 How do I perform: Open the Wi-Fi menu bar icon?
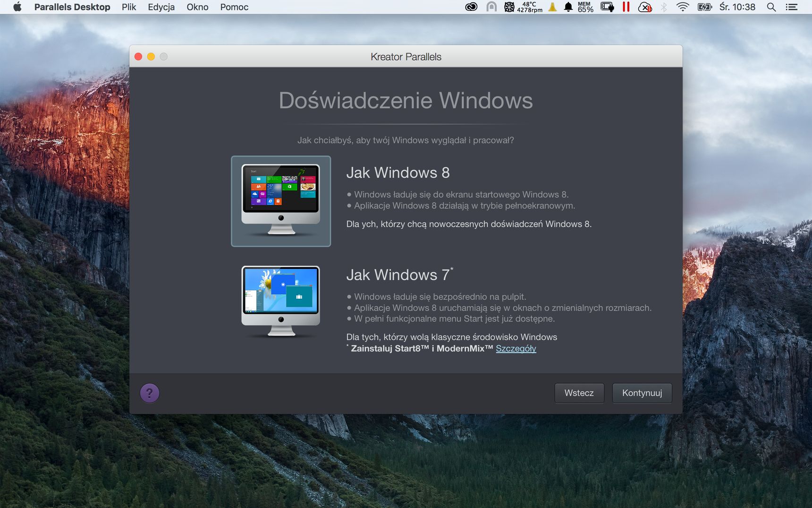[x=683, y=7]
